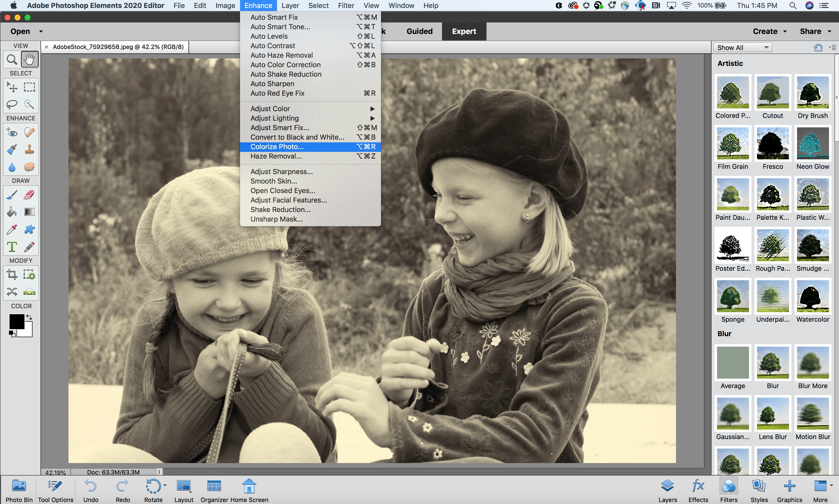Screen dimensions: 839x504
Task: Open the Share menu button
Action: tap(815, 31)
